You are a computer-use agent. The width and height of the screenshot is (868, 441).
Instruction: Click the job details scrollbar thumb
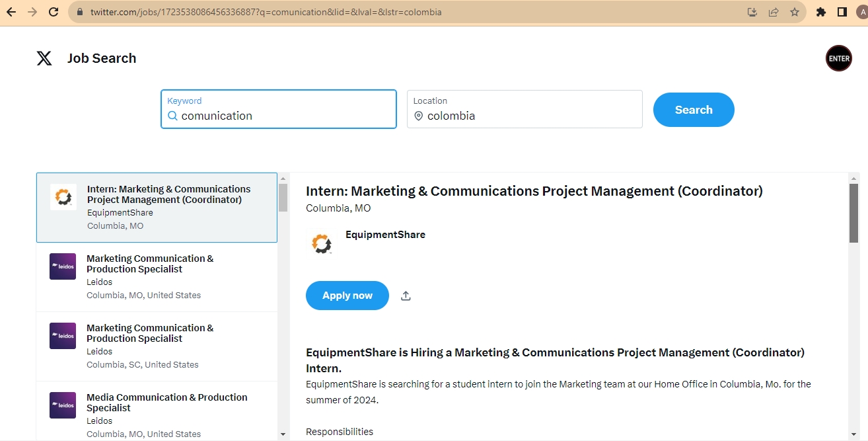point(854,213)
